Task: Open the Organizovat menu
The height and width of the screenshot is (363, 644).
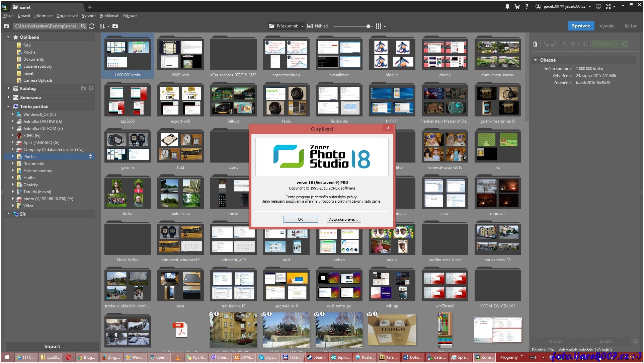Action: coord(67,16)
